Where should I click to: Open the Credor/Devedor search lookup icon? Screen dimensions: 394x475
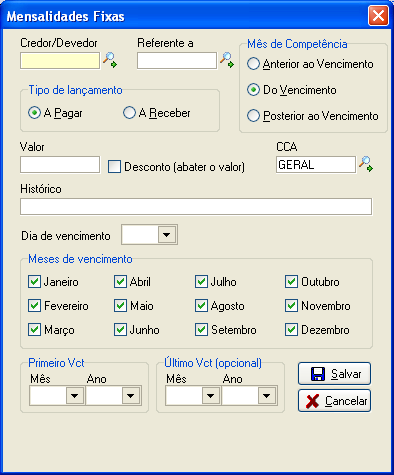coord(110,60)
